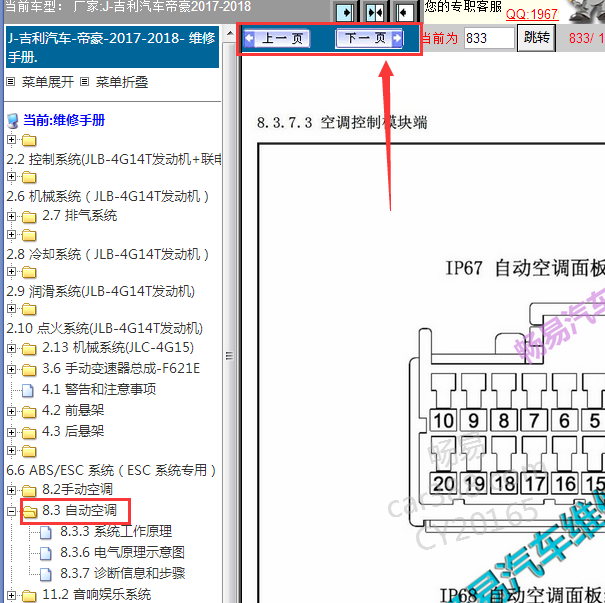Click the right-arrow panel layout icon
The width and height of the screenshot is (605, 603).
pos(345,13)
